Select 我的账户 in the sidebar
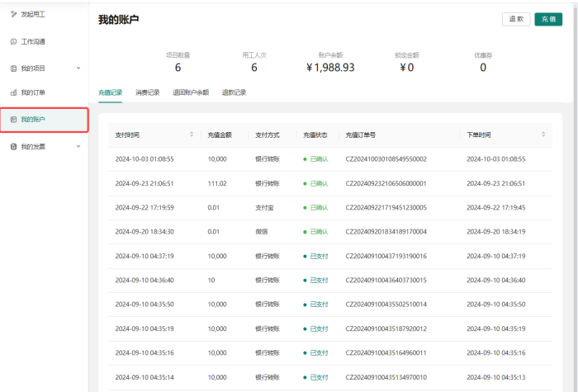This screenshot has height=392, width=578. point(45,120)
